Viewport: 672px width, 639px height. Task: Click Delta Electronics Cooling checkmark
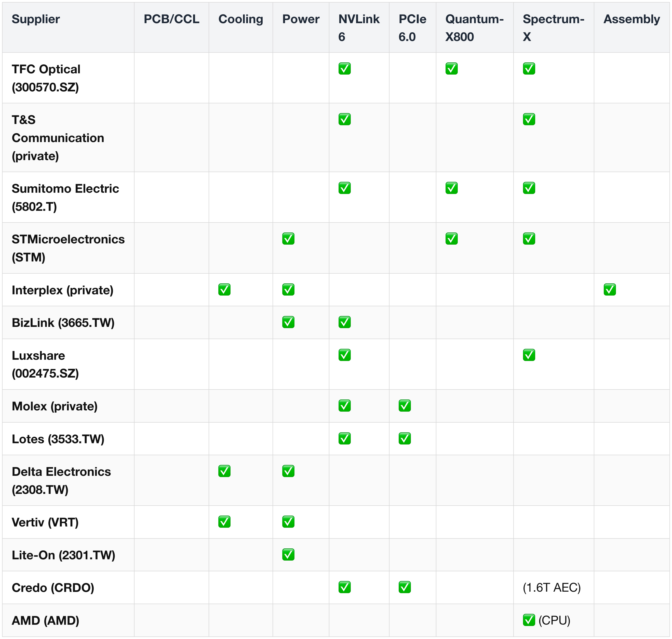pos(224,471)
